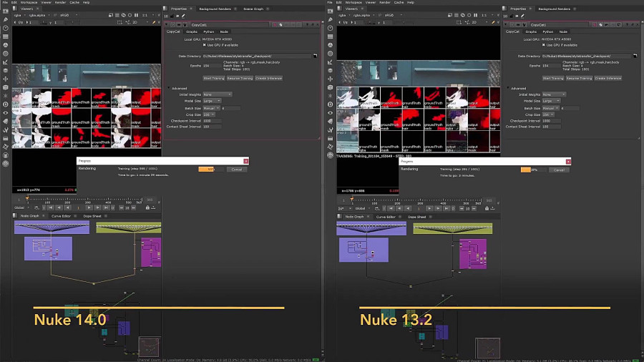
Task: Open Time nodes in Nuke 14.0 toolbar
Action: coord(5,28)
